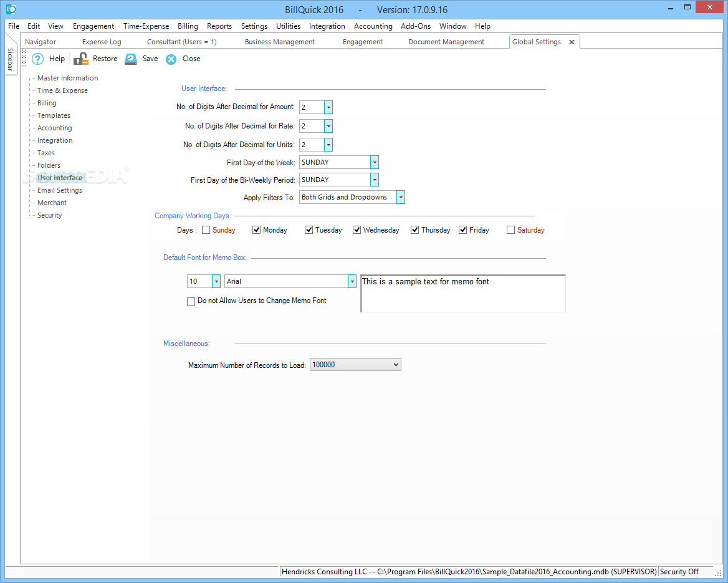
Task: Uncheck the Tuesday working day
Action: (x=309, y=230)
